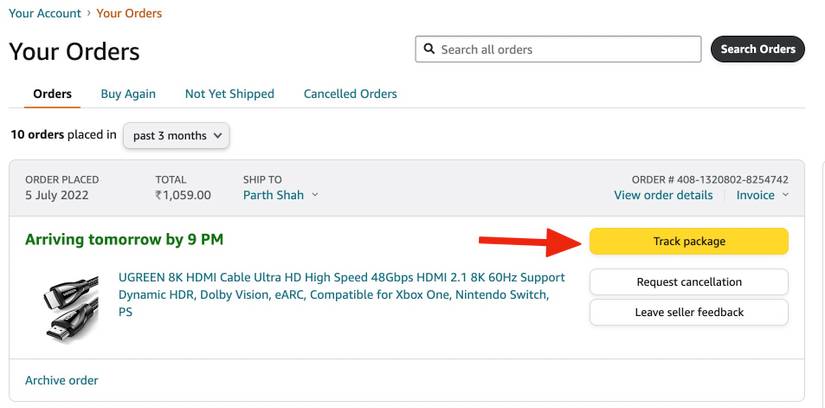The image size is (825, 408).
Task: Click the magnifier icon in search box
Action: point(430,49)
